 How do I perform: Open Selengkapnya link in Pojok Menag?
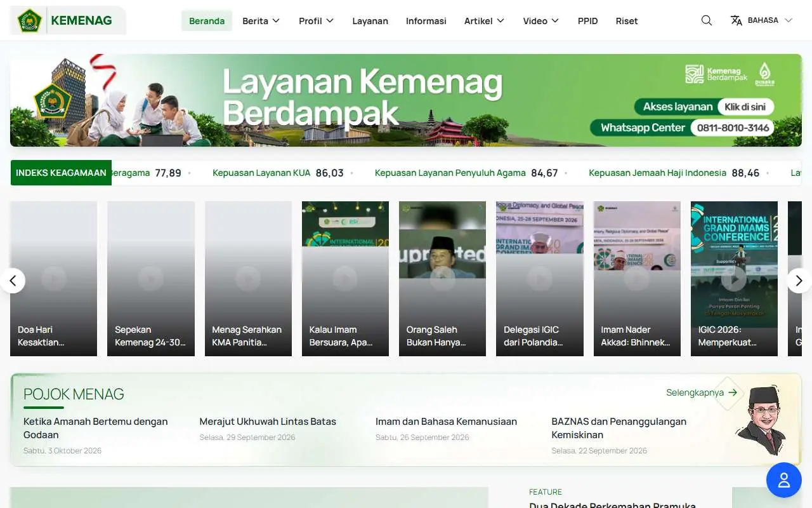pos(702,392)
